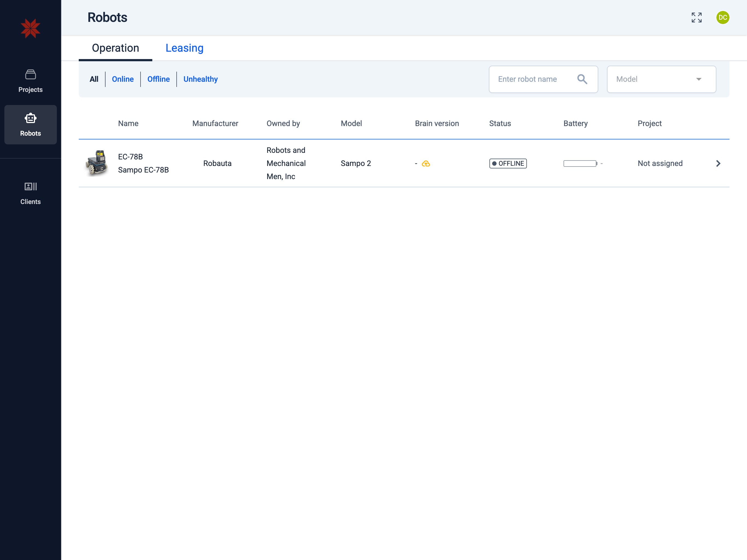The height and width of the screenshot is (560, 747).
Task: Show only Unhealthy robots
Action: pos(200,79)
